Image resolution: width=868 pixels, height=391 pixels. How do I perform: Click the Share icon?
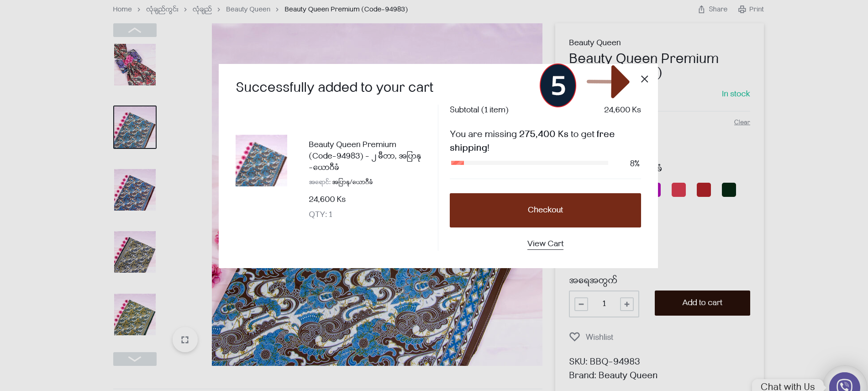coord(701,9)
